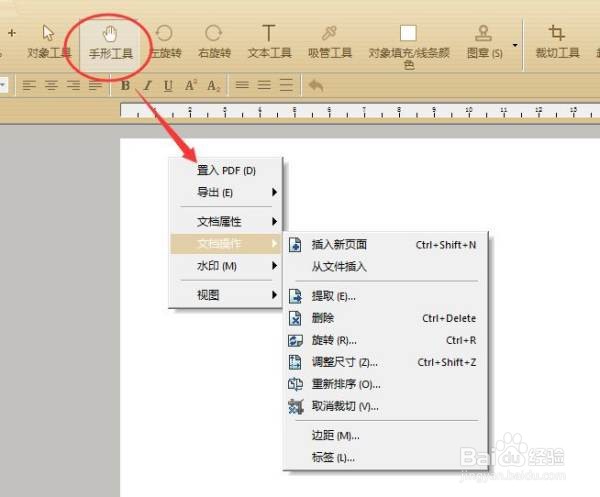Click the undo arrow icon

[316, 85]
